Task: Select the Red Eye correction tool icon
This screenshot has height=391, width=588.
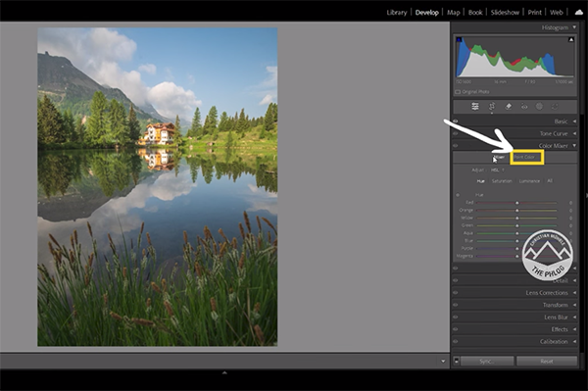Action: click(x=524, y=107)
